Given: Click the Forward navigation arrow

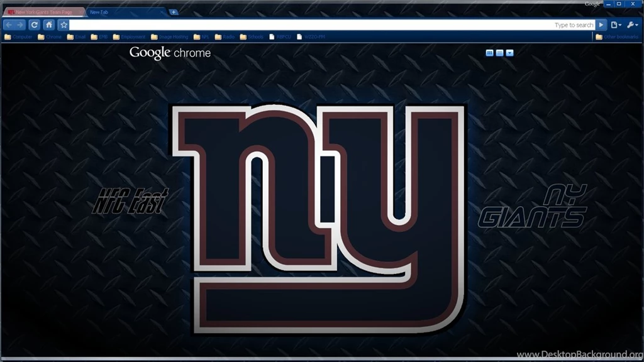Looking at the screenshot, I should [x=20, y=25].
